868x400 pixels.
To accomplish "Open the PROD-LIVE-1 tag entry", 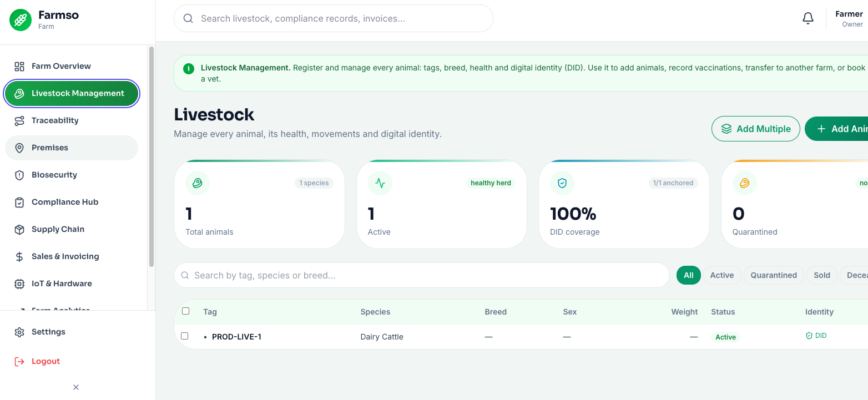I will coord(236,337).
